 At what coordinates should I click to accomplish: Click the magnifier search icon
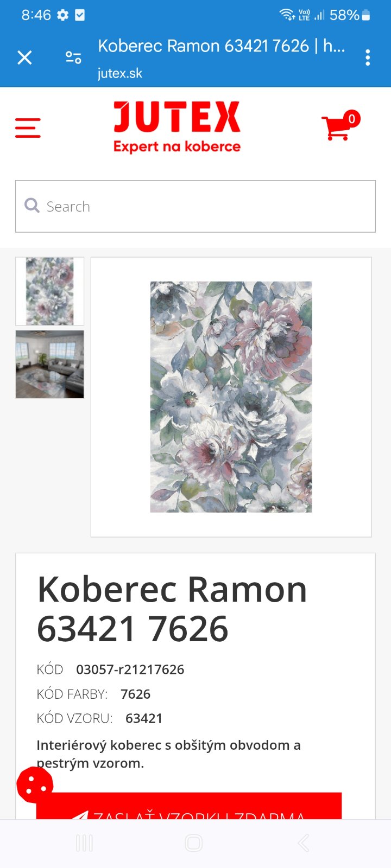[x=32, y=206]
